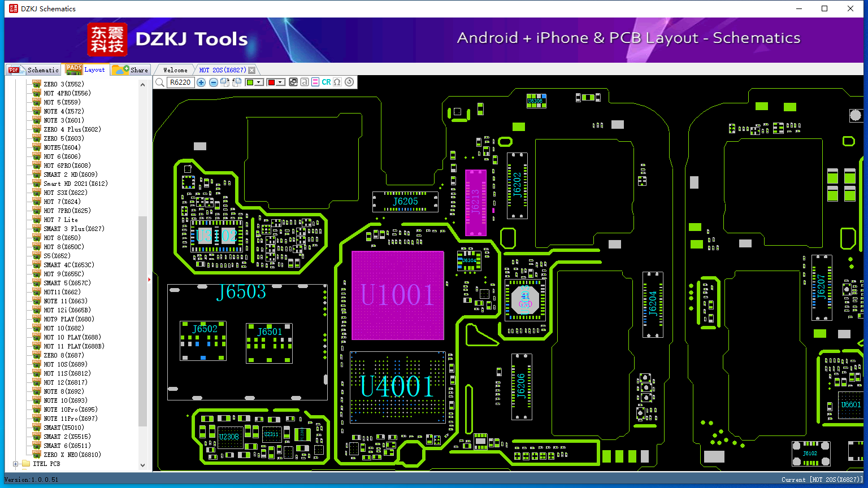Open HOT 4PRO(X556) layout
The height and width of the screenshot is (488, 868).
pos(67,93)
